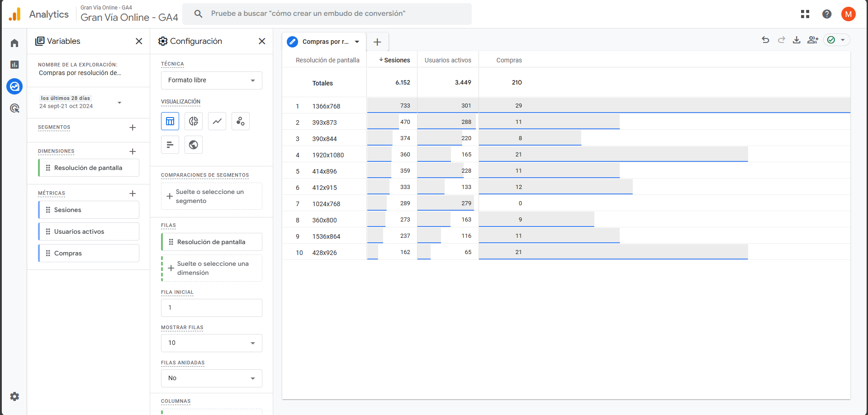
Task: Share exploration using add-user icon
Action: [x=813, y=40]
